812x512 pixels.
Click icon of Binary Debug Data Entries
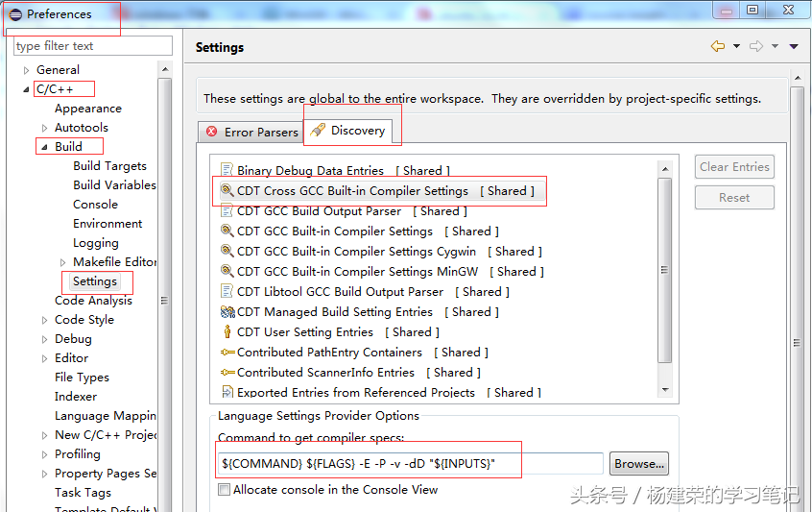click(227, 170)
